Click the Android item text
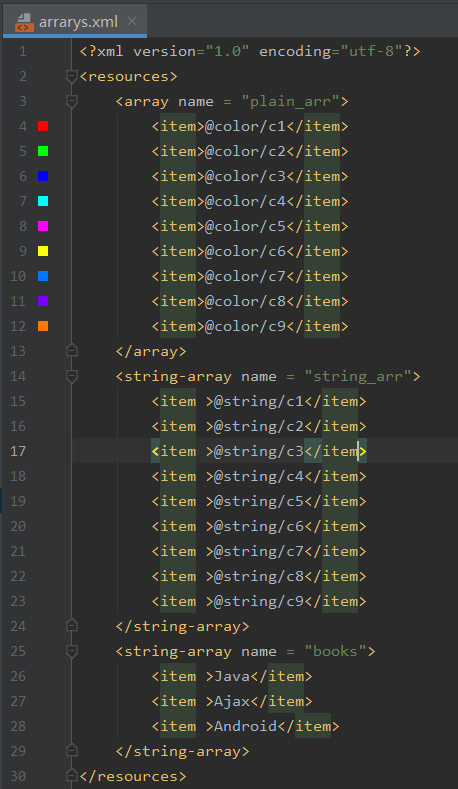458x789 pixels. pyautogui.click(x=246, y=726)
